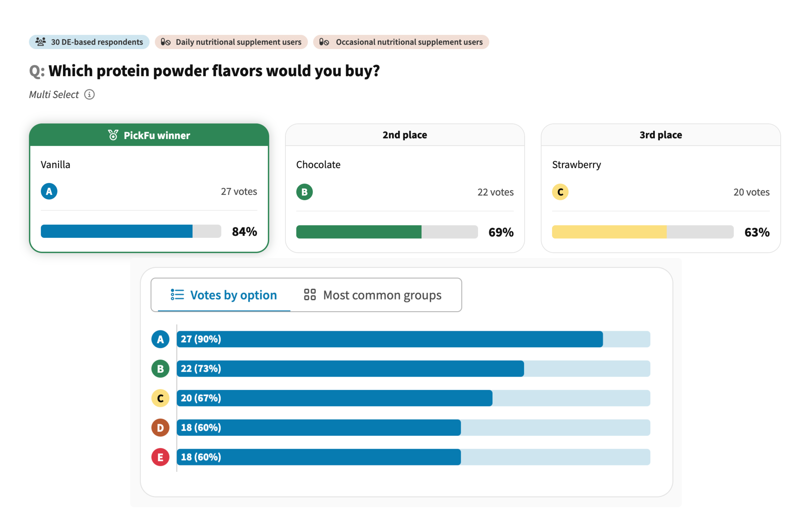Click the Multi Select info icon
The image size is (812, 516).
pyautogui.click(x=89, y=94)
